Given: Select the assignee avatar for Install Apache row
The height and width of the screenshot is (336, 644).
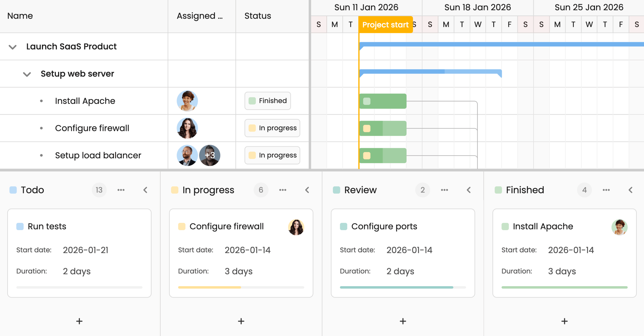Looking at the screenshot, I should pyautogui.click(x=187, y=101).
